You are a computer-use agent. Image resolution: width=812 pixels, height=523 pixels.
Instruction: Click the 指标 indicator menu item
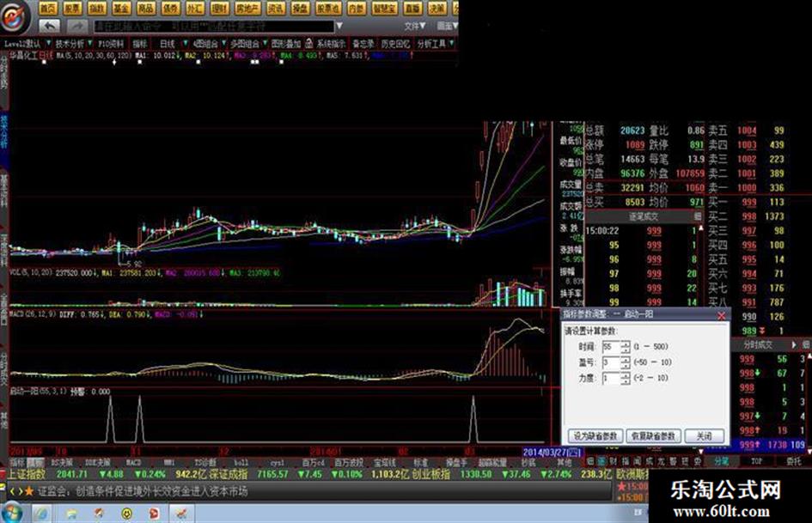point(140,44)
